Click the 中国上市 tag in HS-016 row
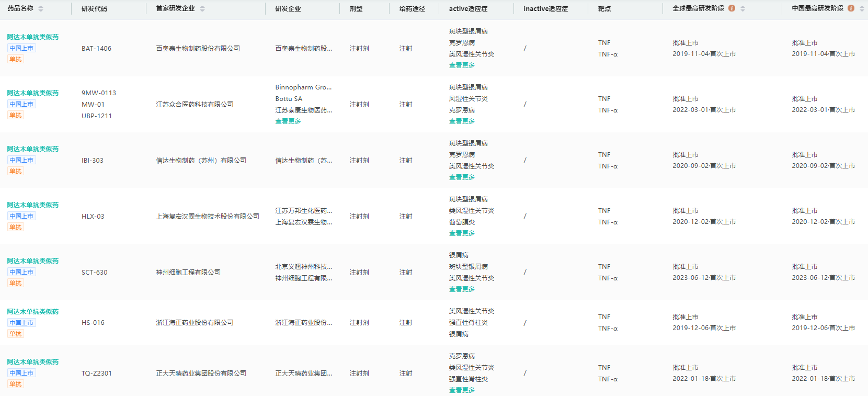Viewport: 868px width, 396px height. point(21,323)
